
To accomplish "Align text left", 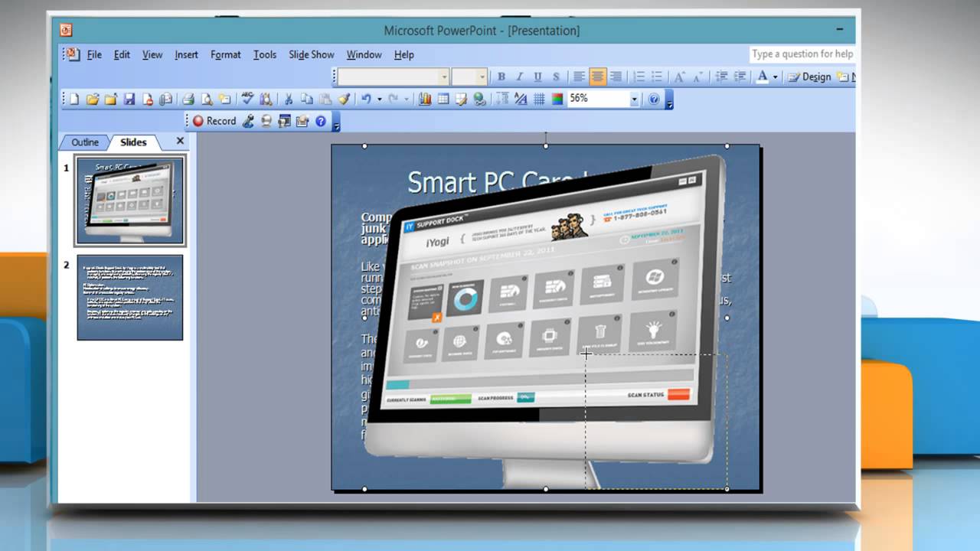I will pos(580,77).
